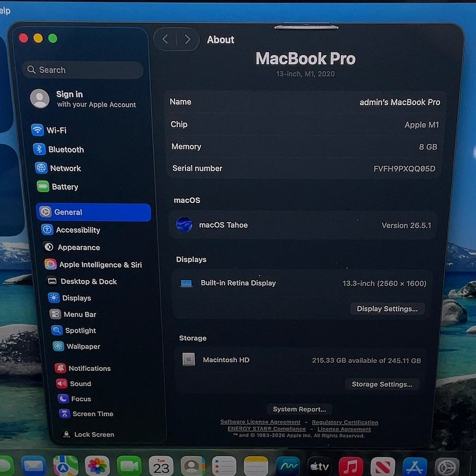The width and height of the screenshot is (476, 476).
Task: Open Lock Screen settings
Action: pos(88,434)
